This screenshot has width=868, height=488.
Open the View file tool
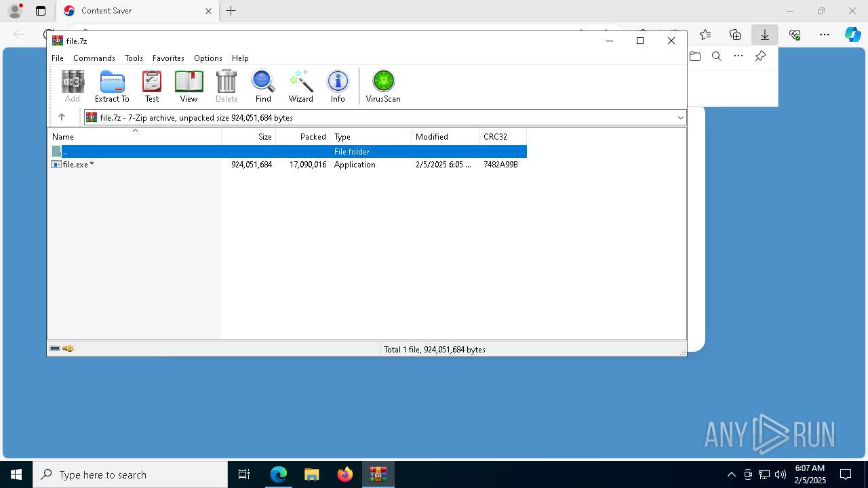pyautogui.click(x=189, y=86)
